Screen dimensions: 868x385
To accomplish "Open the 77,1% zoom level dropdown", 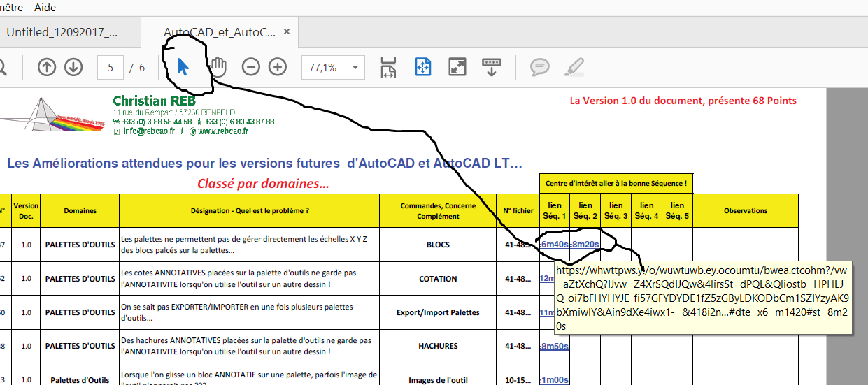I will pyautogui.click(x=333, y=67).
